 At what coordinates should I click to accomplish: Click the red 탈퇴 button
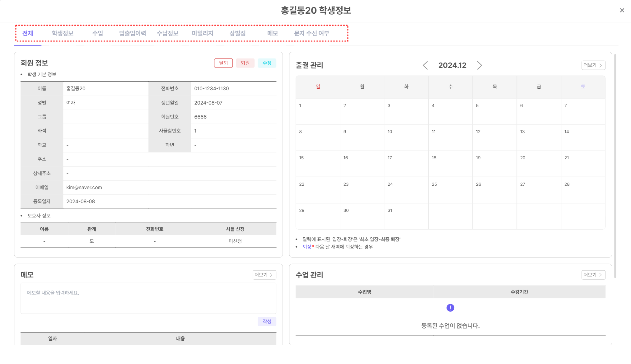(x=223, y=63)
